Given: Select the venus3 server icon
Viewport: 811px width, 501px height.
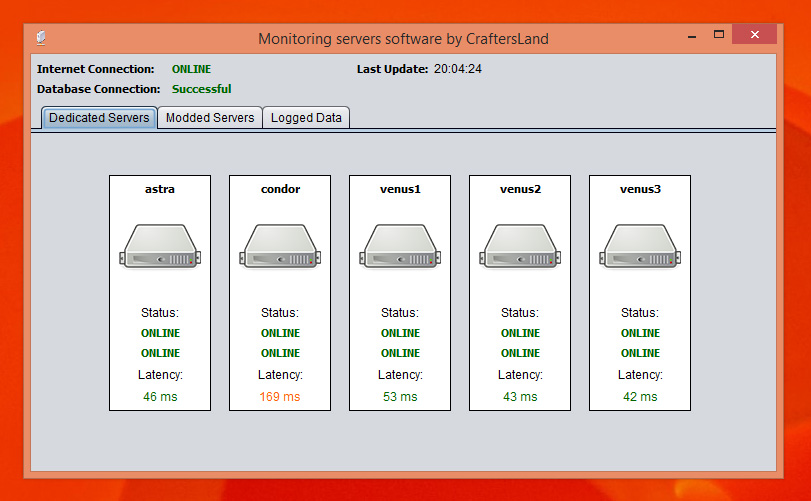Looking at the screenshot, I should [640, 246].
